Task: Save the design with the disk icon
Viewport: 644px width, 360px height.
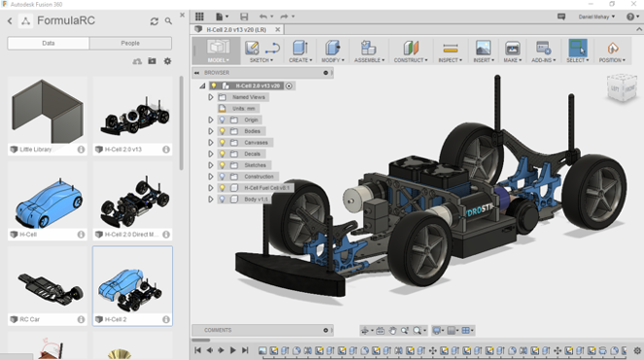Action: click(x=244, y=16)
